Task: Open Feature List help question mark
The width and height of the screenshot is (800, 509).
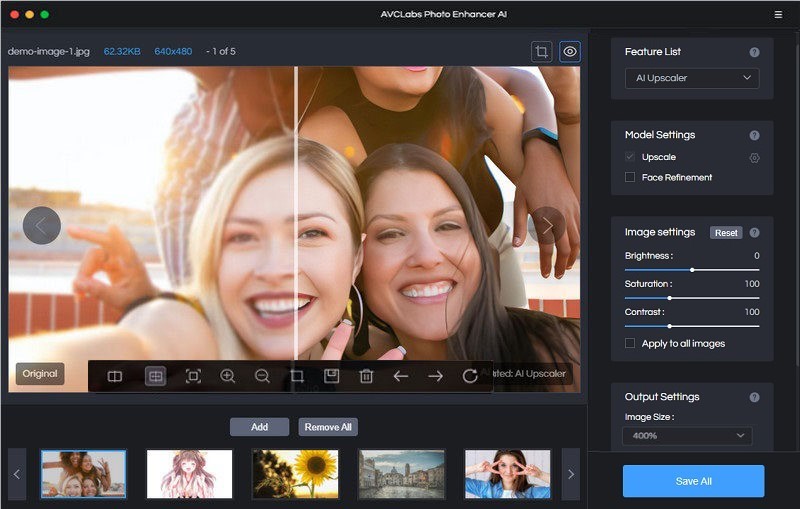Action: 755,52
